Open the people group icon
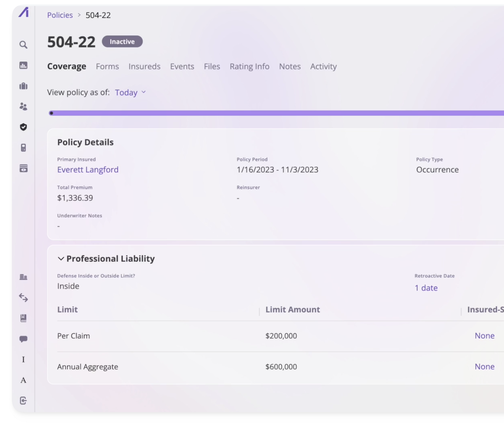 [23, 106]
